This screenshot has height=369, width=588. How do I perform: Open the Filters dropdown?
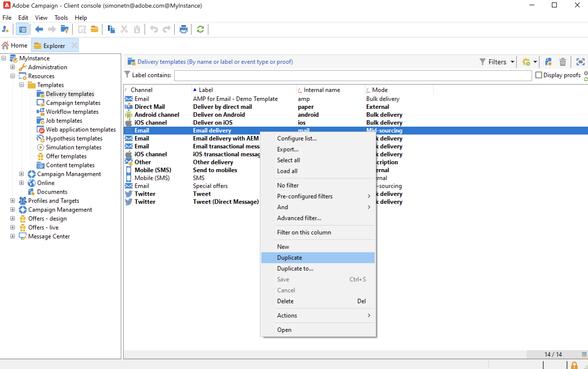click(x=497, y=62)
